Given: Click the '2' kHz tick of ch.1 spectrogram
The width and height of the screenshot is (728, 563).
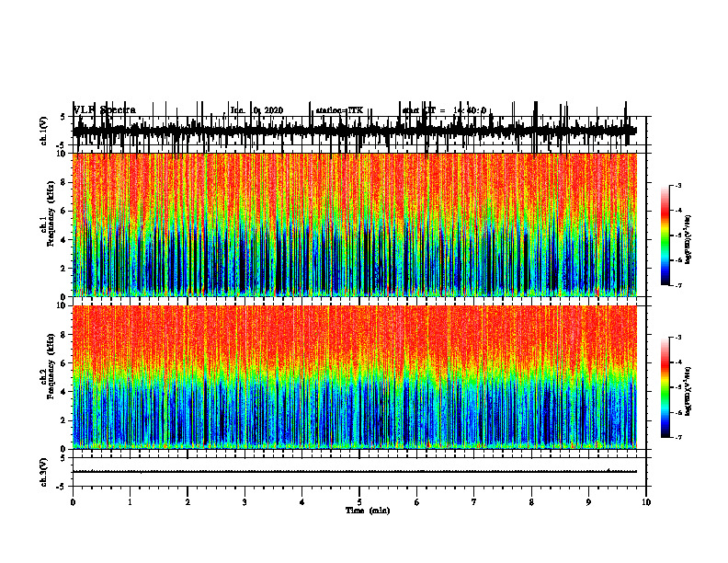Looking at the screenshot, I should coord(64,269).
